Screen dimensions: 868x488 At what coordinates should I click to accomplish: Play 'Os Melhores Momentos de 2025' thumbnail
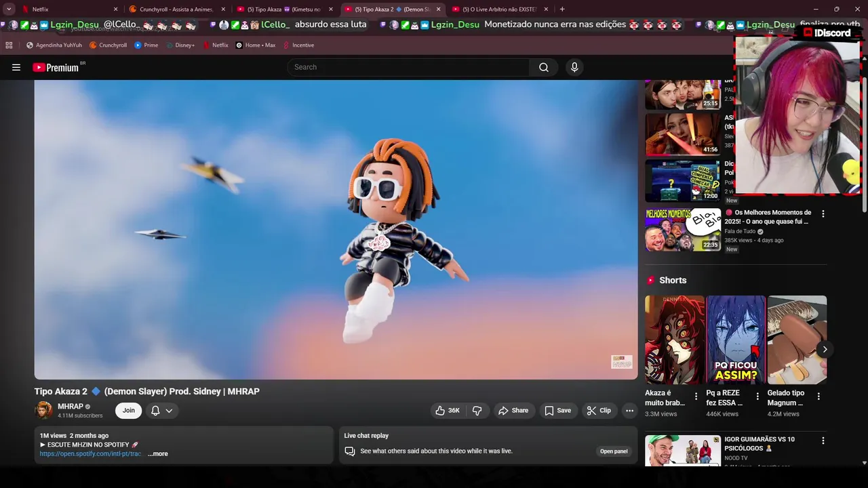[682, 230]
